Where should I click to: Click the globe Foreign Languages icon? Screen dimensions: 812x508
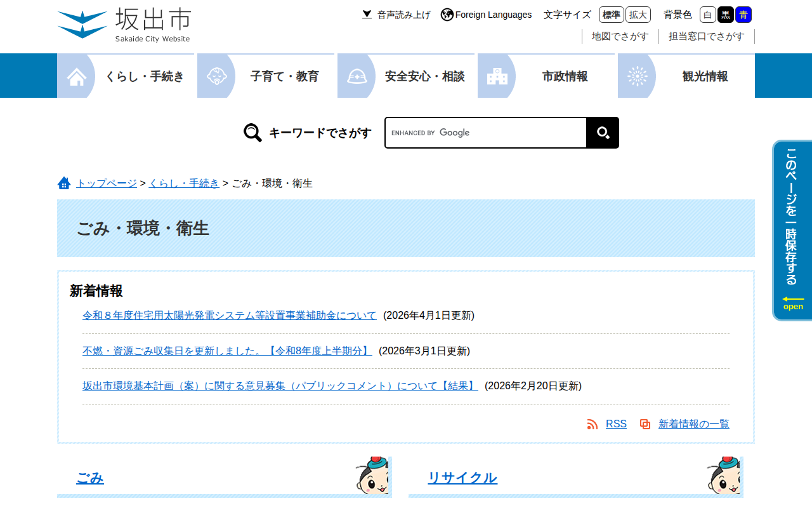(x=447, y=15)
